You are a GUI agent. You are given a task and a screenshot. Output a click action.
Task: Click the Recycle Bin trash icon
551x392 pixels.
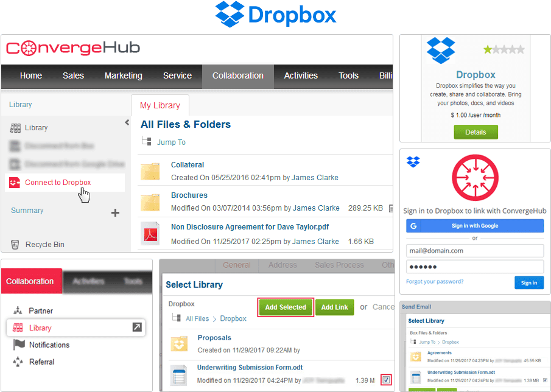click(x=15, y=245)
